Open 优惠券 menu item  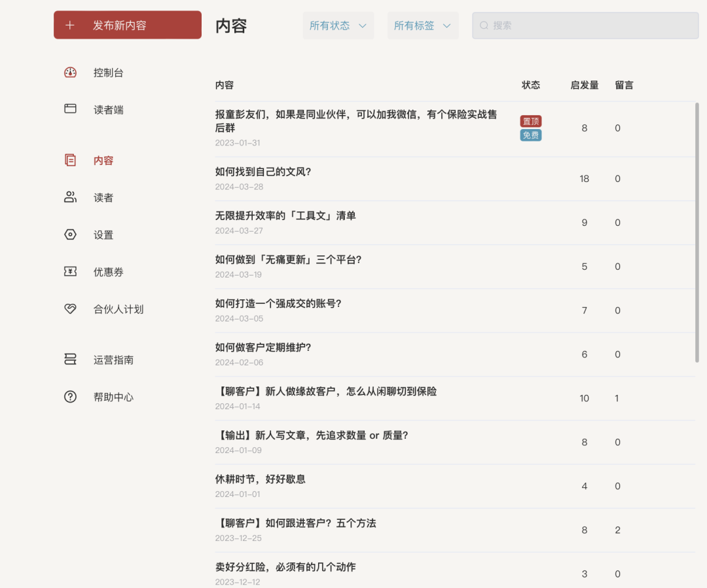click(x=108, y=272)
